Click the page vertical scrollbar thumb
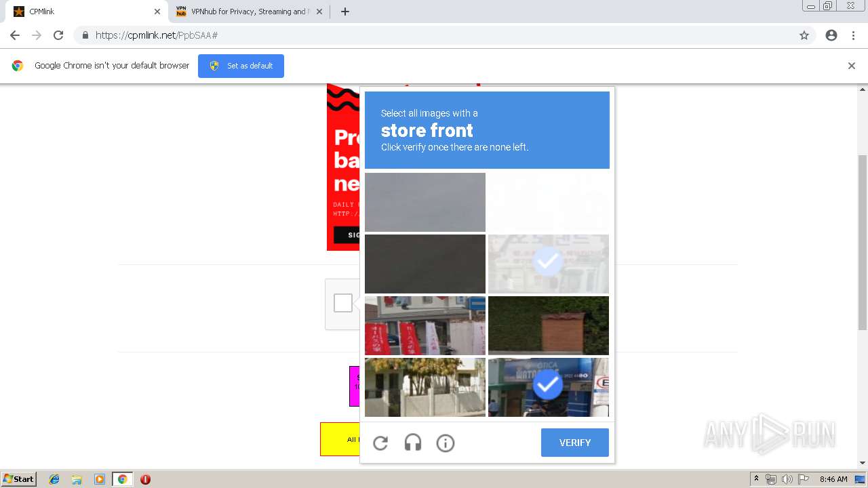Image resolution: width=868 pixels, height=488 pixels. 863,242
